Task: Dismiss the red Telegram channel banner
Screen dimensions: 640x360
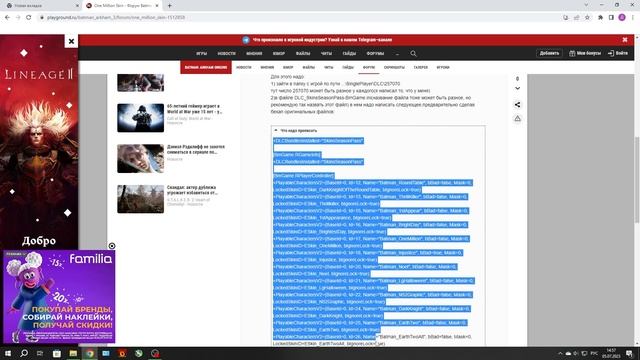Action: coord(624,40)
